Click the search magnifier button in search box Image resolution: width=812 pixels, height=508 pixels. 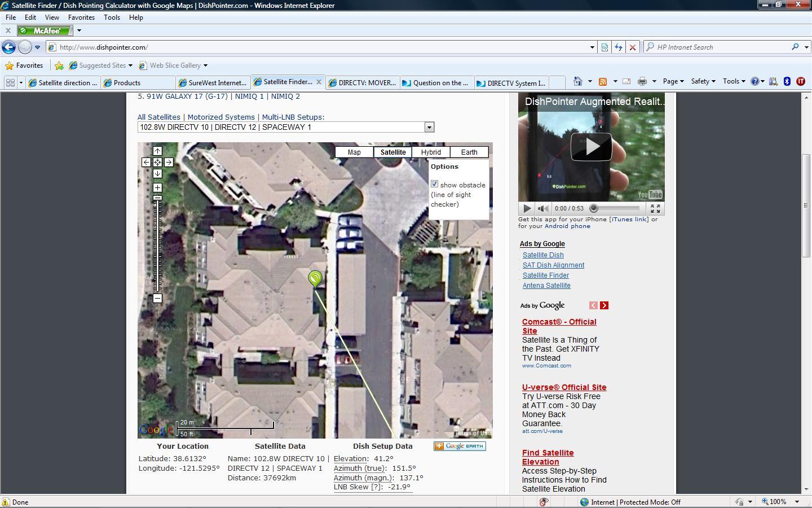click(x=795, y=47)
